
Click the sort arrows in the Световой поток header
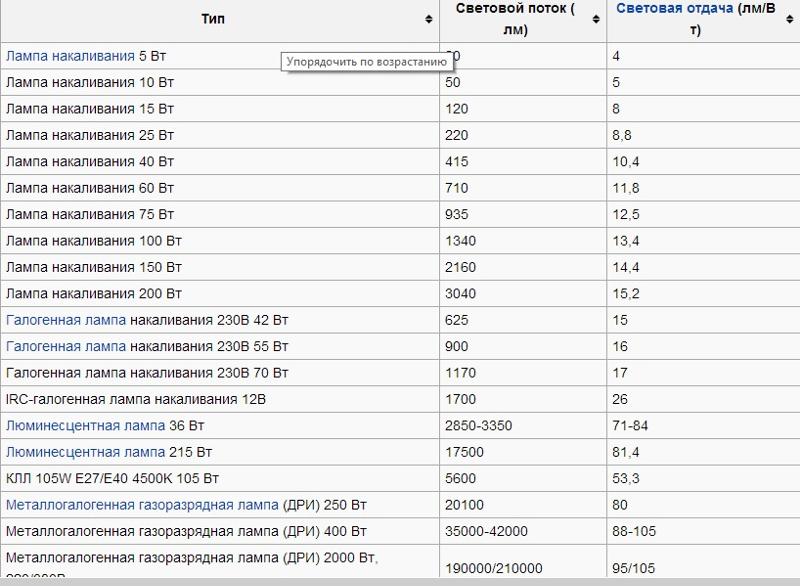point(596,19)
